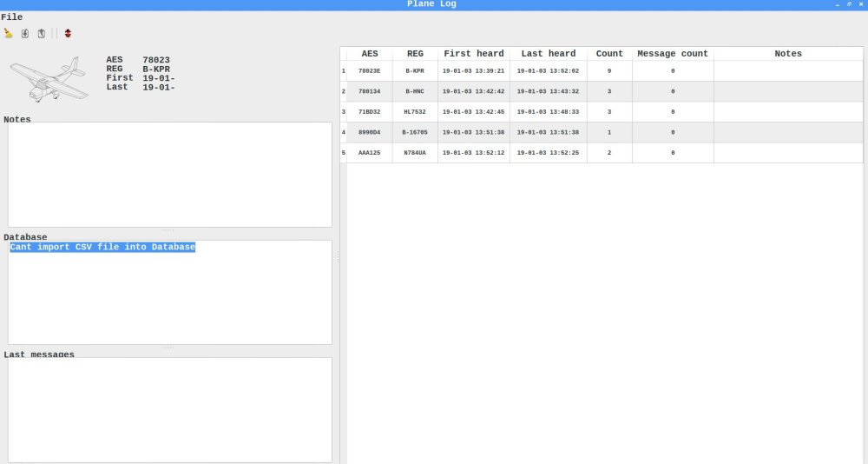868x464 pixels.
Task: Click last heard cell 19-01-03 13:52:25
Action: coord(548,153)
